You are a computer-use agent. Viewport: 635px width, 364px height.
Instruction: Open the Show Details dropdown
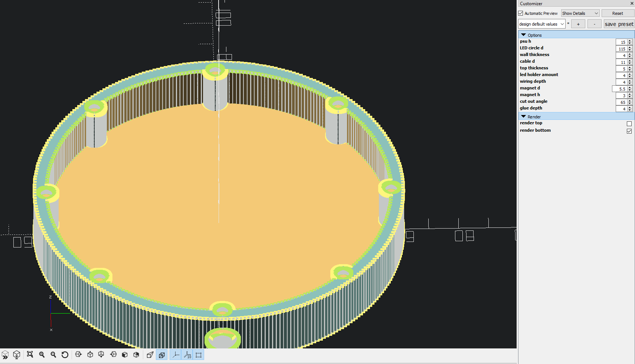click(x=580, y=13)
